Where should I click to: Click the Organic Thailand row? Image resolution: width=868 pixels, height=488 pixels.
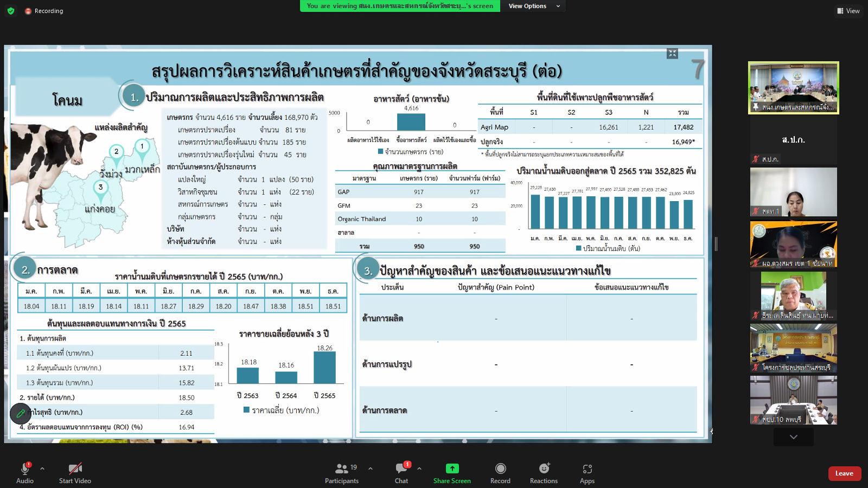click(x=420, y=219)
